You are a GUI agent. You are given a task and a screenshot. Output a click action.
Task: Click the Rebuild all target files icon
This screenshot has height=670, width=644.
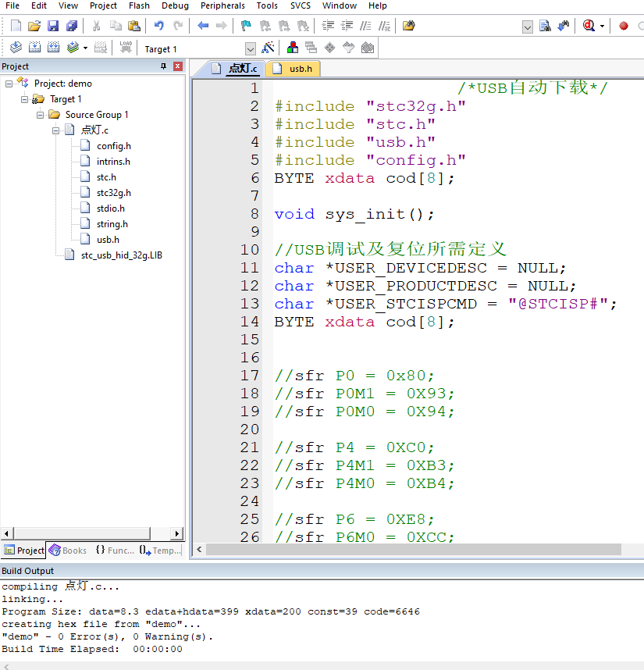click(x=53, y=48)
